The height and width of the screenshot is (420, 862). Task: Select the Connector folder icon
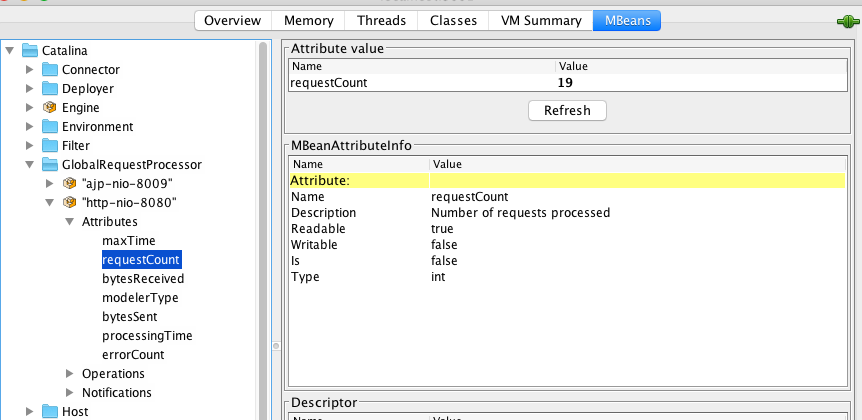pos(50,70)
